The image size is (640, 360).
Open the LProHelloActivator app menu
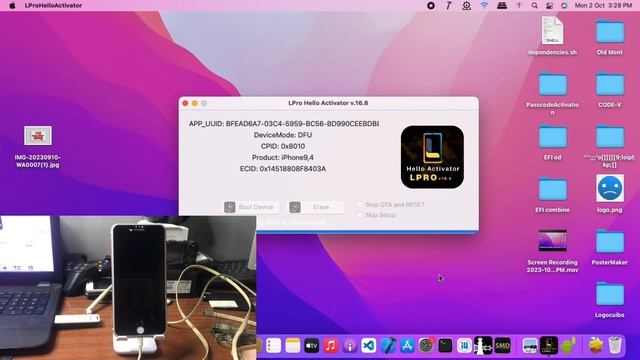pos(53,5)
